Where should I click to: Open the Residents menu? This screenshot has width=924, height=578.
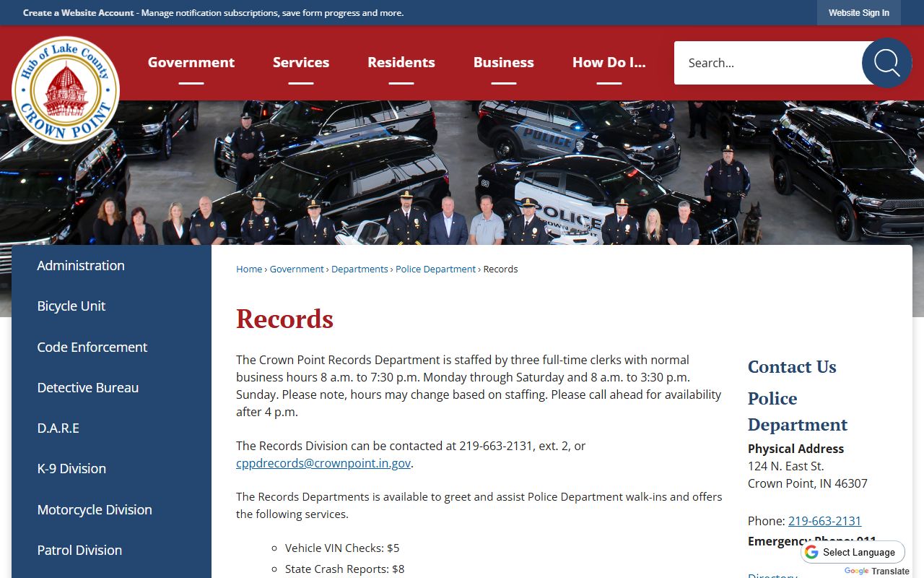coord(401,63)
